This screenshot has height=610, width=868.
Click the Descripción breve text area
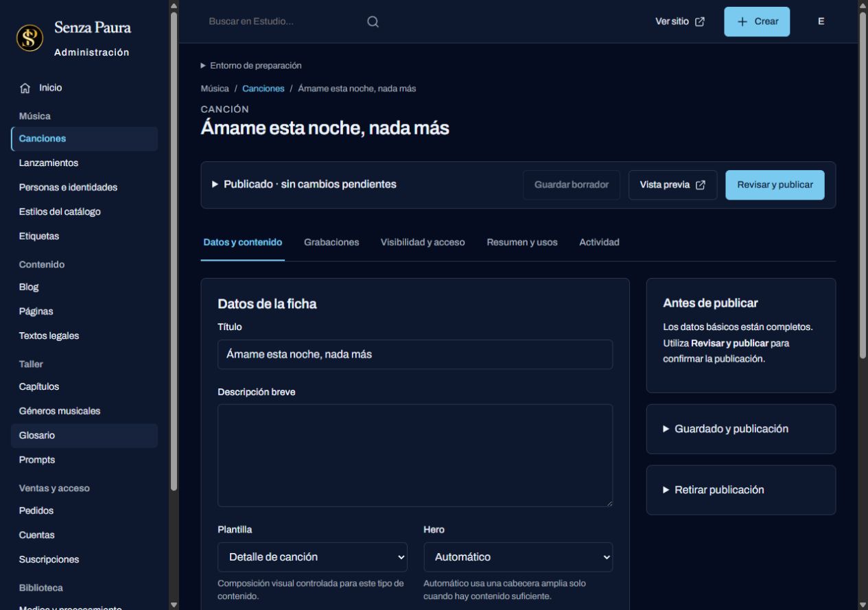[415, 456]
